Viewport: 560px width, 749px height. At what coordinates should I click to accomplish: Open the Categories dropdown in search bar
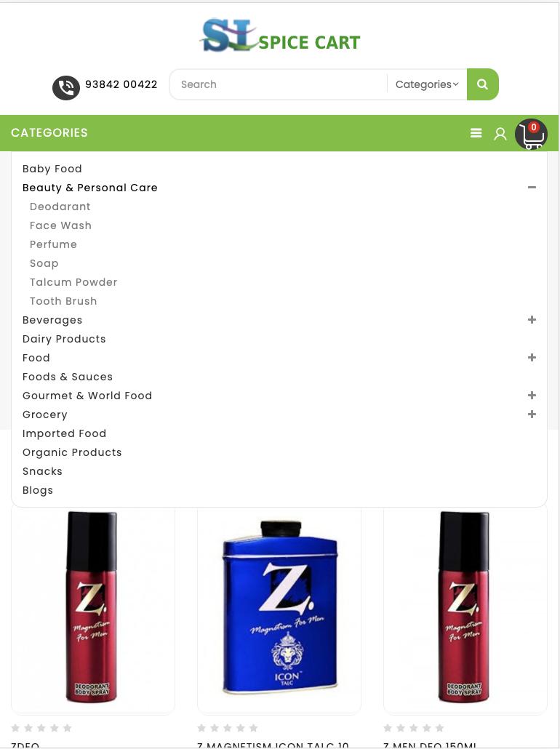pyautogui.click(x=427, y=84)
